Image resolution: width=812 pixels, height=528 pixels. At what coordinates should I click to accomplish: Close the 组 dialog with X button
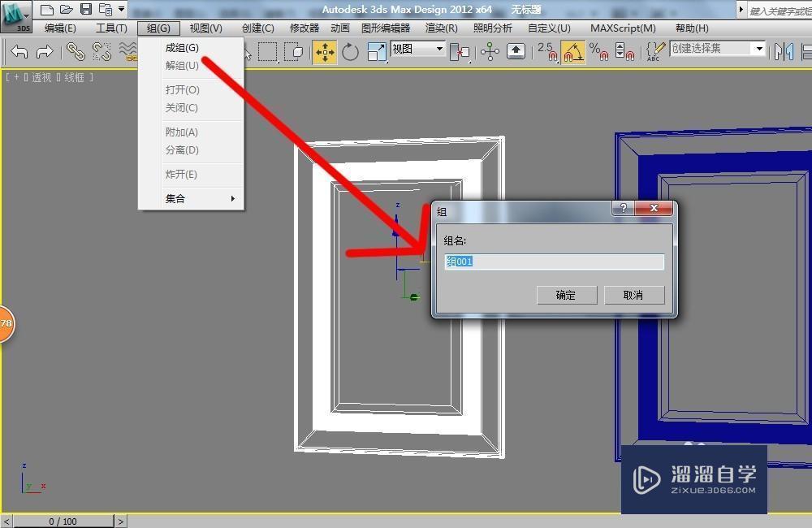click(654, 208)
